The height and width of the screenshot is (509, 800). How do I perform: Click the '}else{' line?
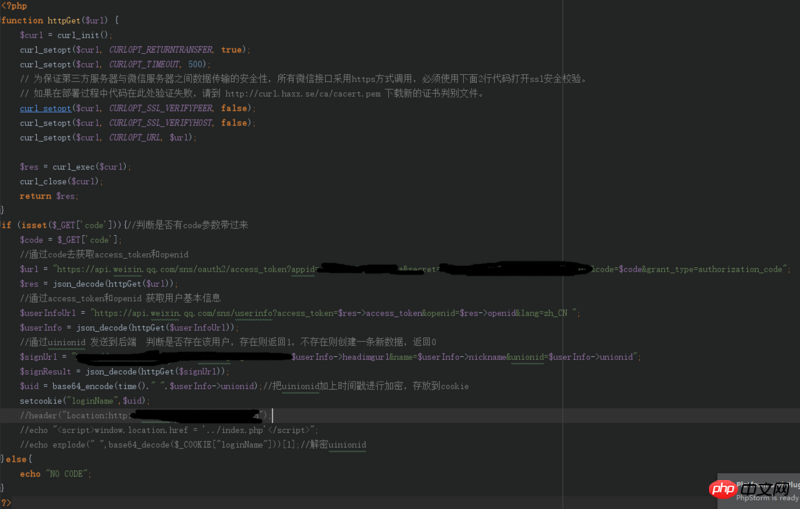click(16, 460)
